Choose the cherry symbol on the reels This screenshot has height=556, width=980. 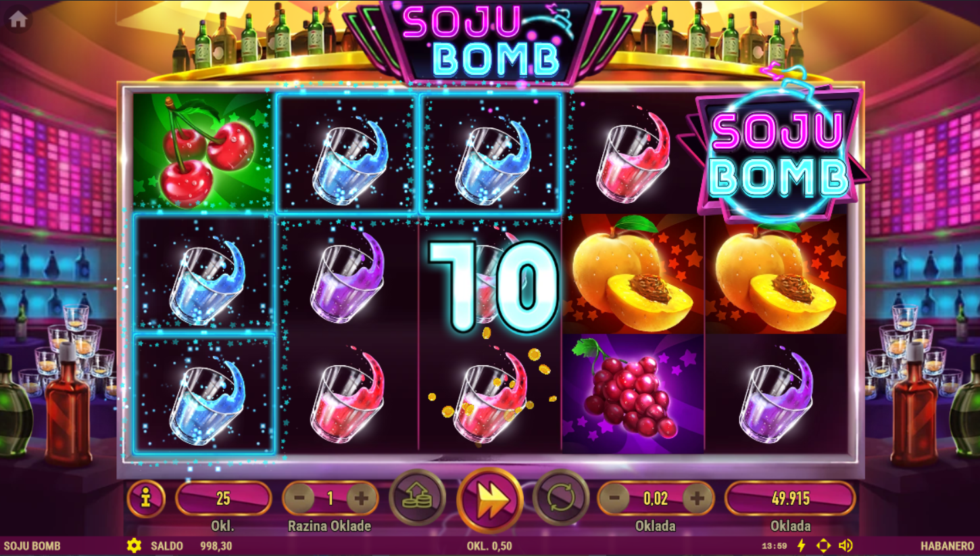pyautogui.click(x=203, y=154)
